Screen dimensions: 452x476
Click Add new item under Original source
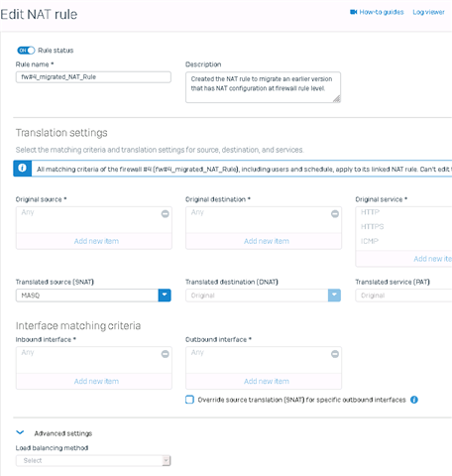(96, 241)
